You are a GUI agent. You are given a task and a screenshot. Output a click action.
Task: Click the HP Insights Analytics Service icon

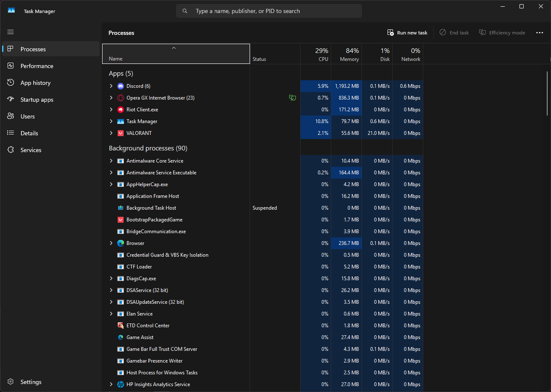[x=121, y=384]
